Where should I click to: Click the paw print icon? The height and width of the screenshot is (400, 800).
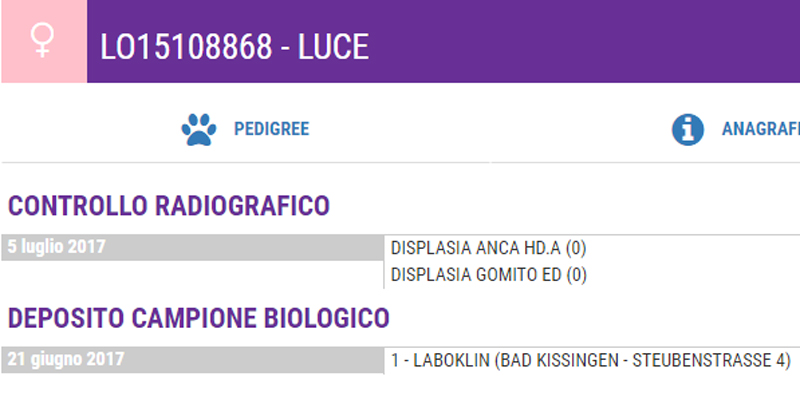tap(199, 129)
